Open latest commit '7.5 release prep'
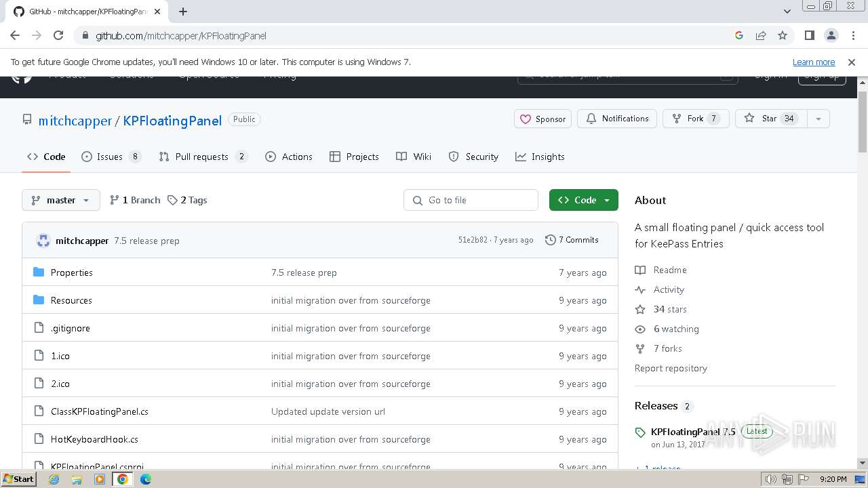 [147, 241]
